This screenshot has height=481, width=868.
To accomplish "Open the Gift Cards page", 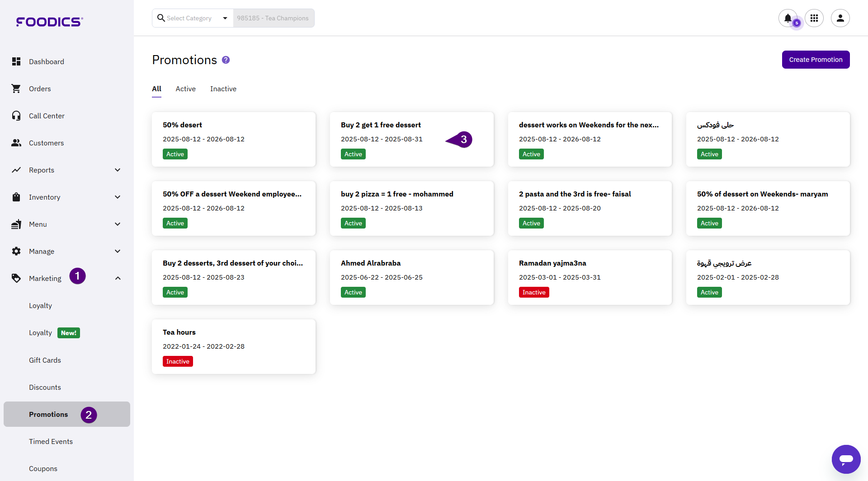I will (x=45, y=360).
